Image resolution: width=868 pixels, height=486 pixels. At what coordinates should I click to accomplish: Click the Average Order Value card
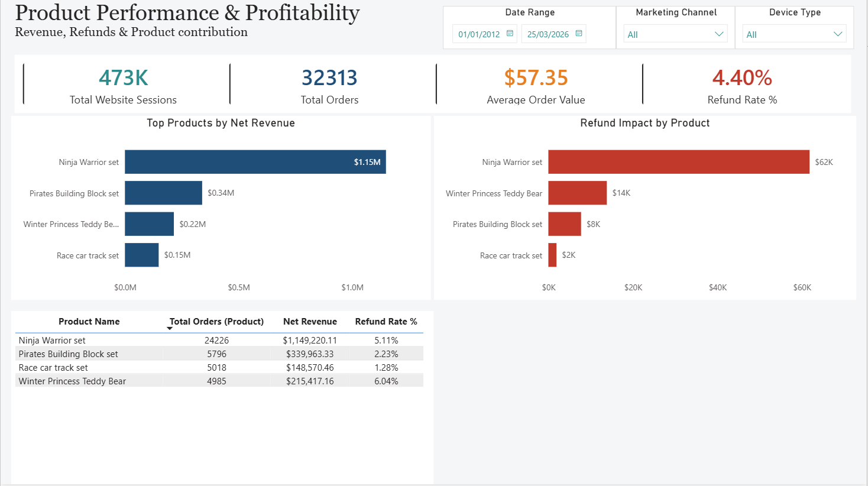(x=536, y=85)
